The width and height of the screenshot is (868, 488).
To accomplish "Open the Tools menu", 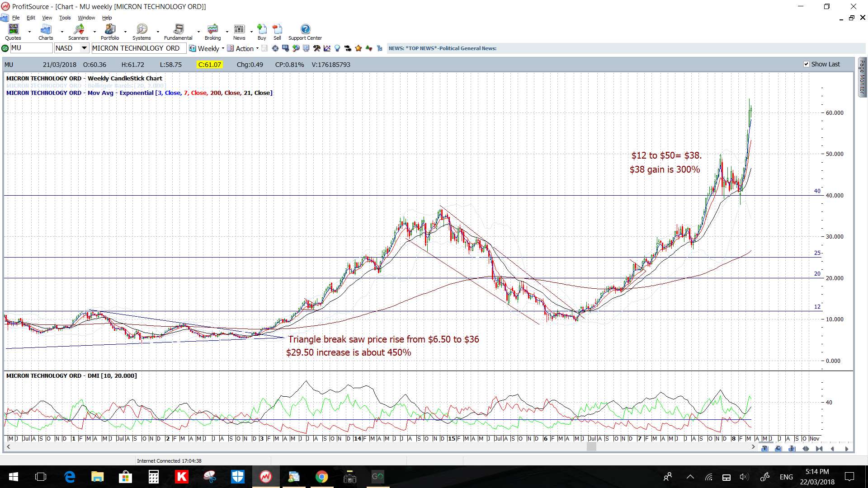I will click(x=65, y=18).
